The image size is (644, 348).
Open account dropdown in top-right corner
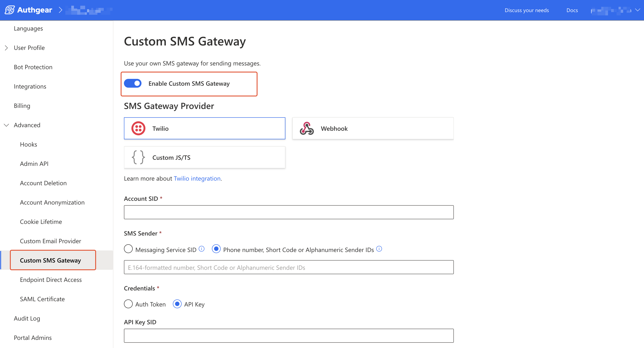pos(637,10)
